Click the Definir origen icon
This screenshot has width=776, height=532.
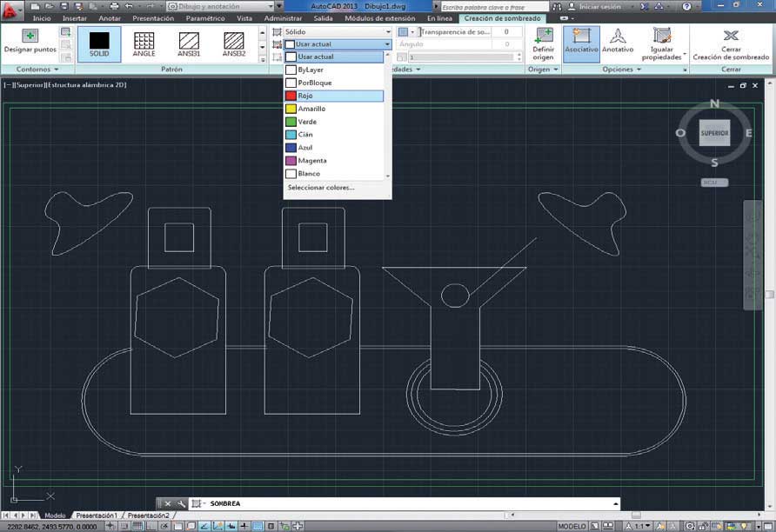[x=543, y=43]
